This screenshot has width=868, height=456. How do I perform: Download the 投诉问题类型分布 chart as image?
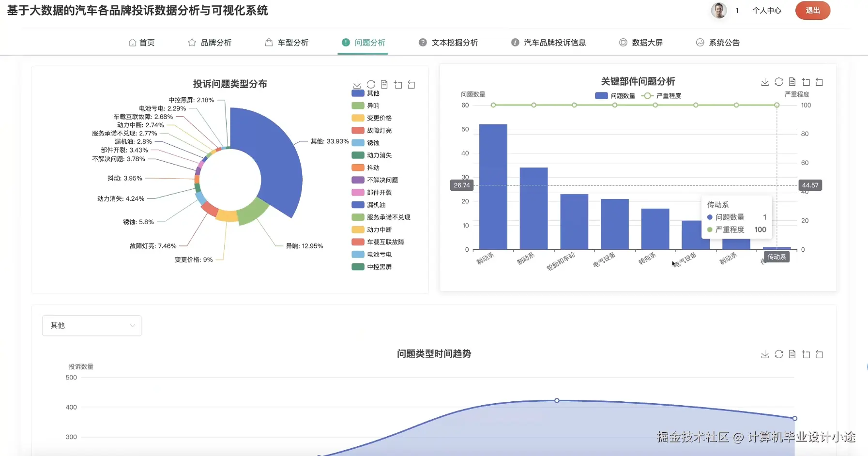tap(357, 84)
